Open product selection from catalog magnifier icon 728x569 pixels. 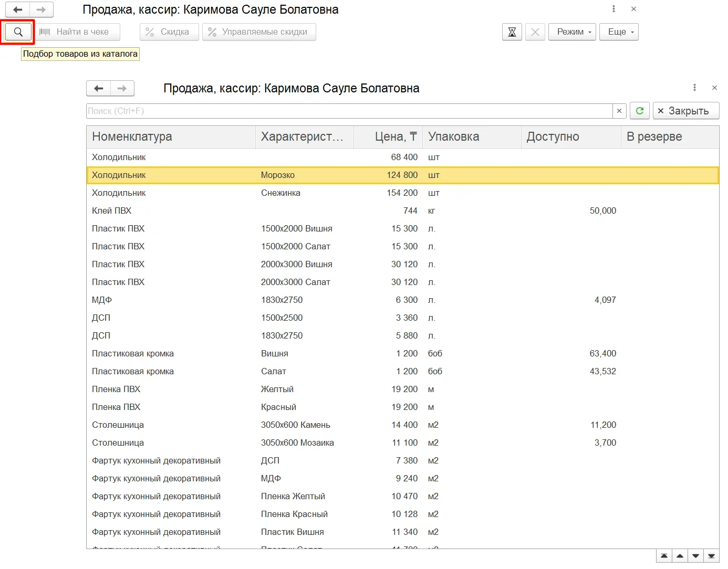pos(18,32)
